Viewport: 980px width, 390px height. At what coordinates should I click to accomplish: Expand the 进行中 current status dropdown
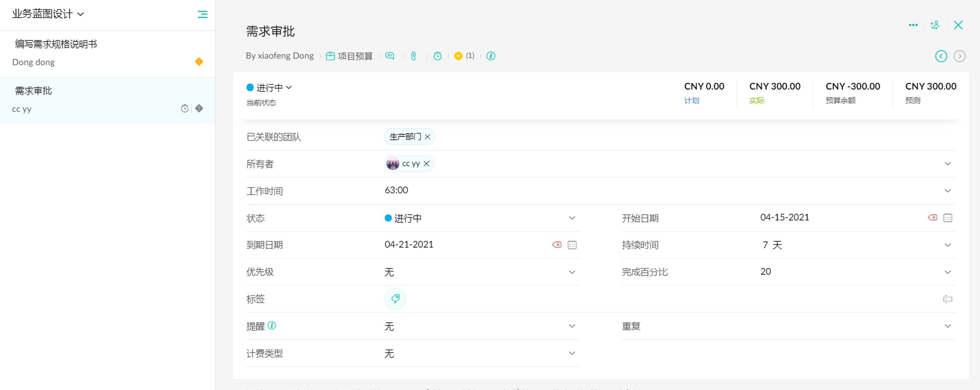point(270,88)
